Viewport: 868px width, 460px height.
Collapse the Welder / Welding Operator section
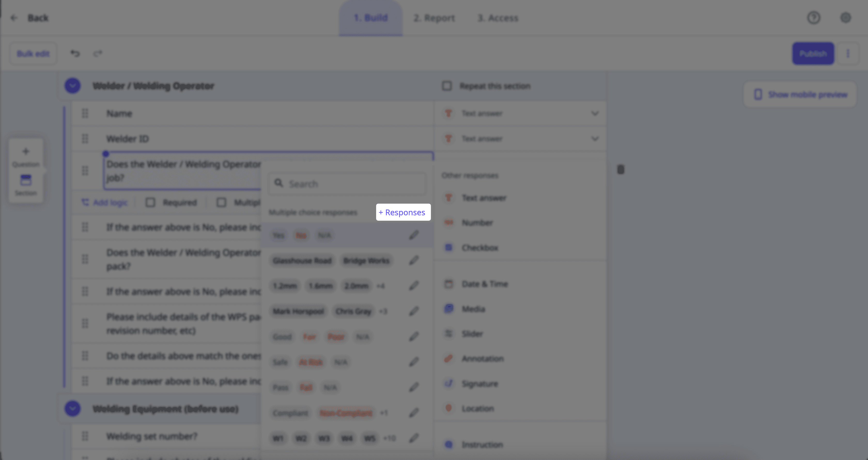72,86
